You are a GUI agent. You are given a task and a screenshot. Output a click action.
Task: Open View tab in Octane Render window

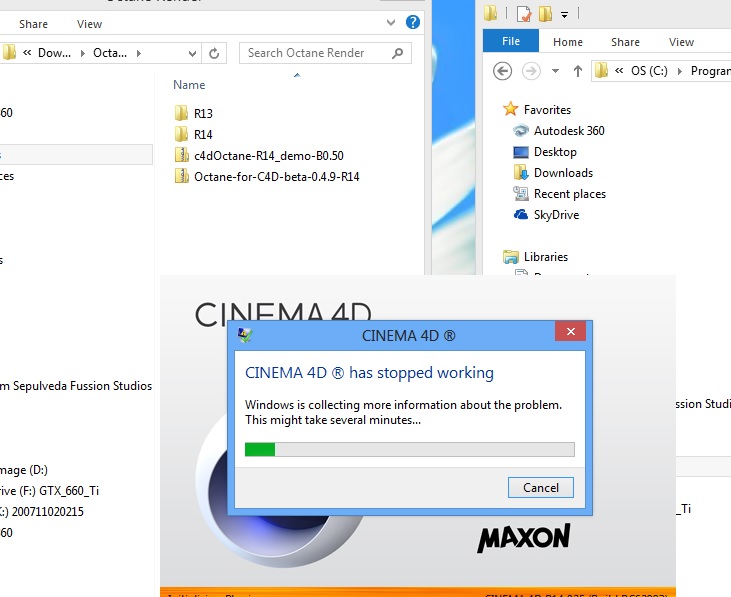[x=90, y=24]
